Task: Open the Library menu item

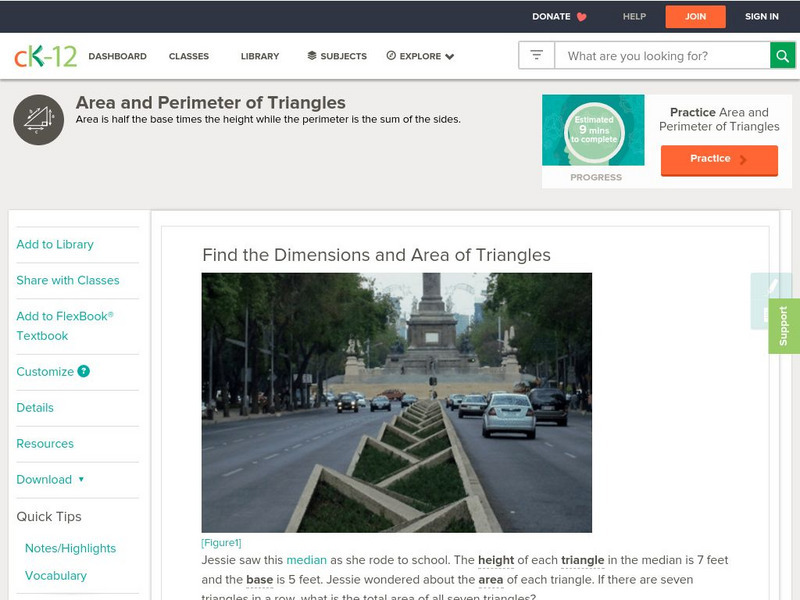Action: click(x=260, y=56)
